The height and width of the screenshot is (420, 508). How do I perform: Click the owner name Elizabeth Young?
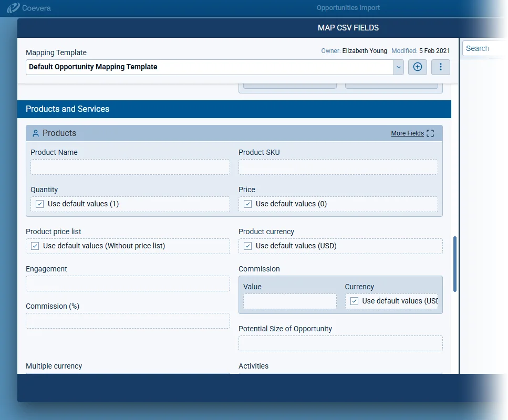click(365, 51)
